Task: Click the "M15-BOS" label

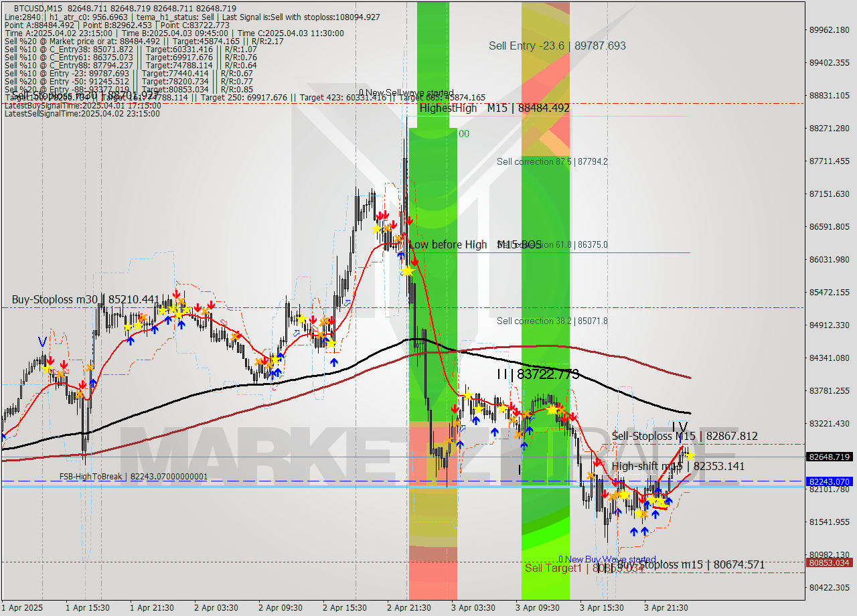Action: point(519,244)
